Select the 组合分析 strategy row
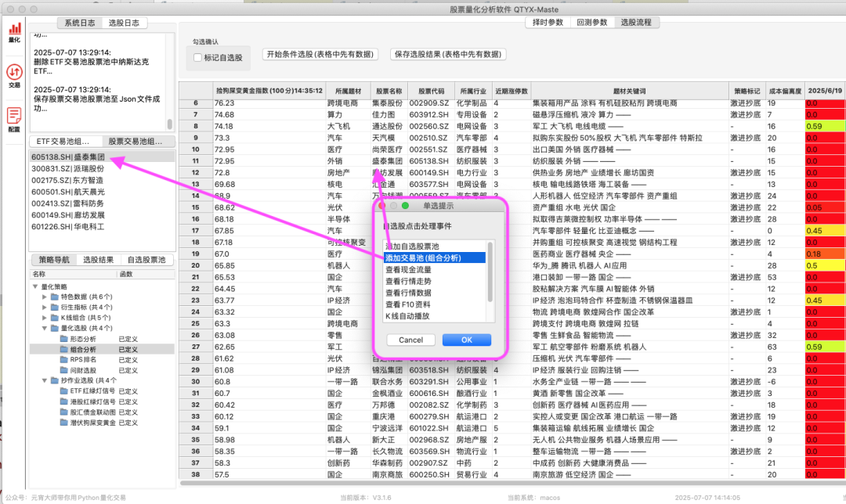 102,349
